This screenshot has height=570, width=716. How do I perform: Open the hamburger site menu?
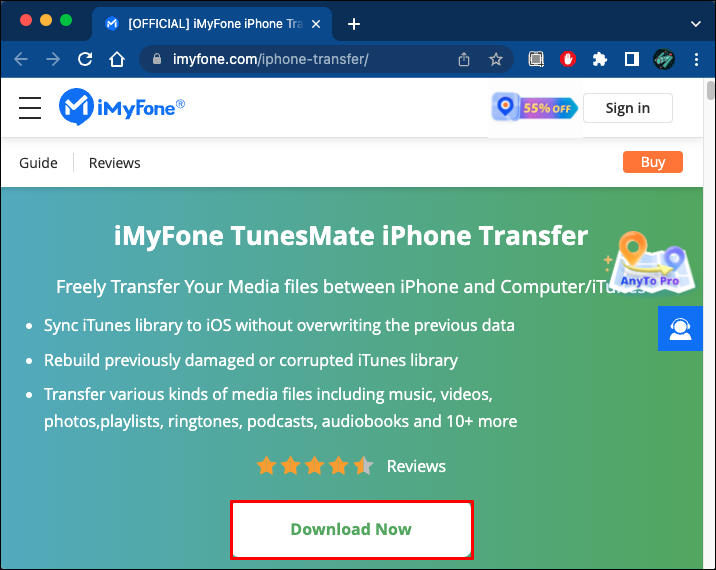30,108
